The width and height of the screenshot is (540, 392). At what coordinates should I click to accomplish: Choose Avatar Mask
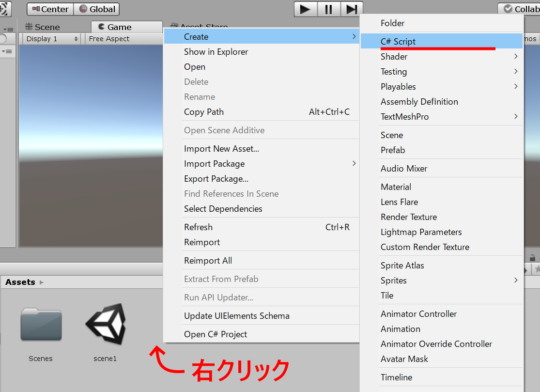coord(442,359)
